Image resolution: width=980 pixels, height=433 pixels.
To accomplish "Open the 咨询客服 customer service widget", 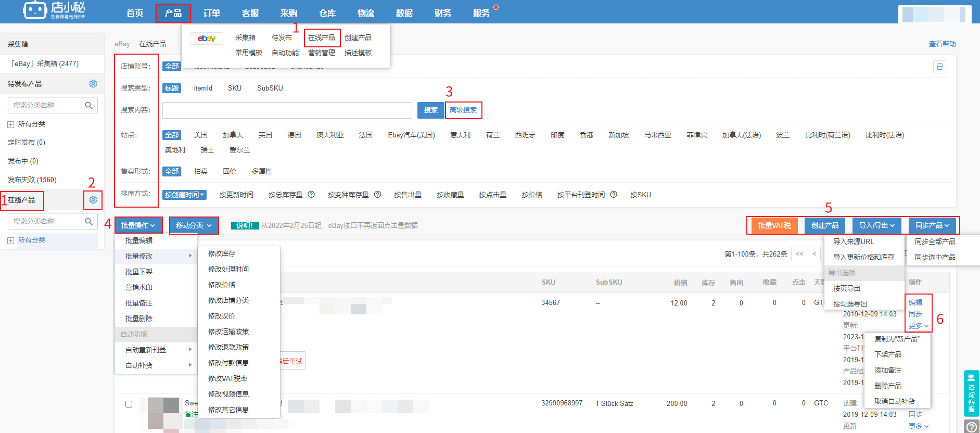I will click(971, 393).
